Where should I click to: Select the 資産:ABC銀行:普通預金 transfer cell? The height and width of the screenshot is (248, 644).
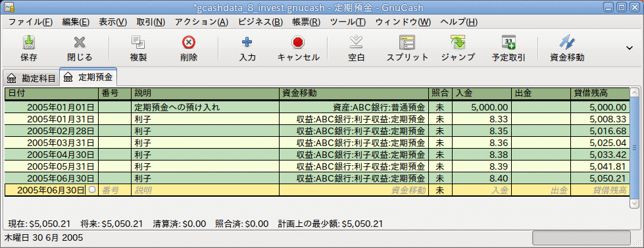pos(354,108)
